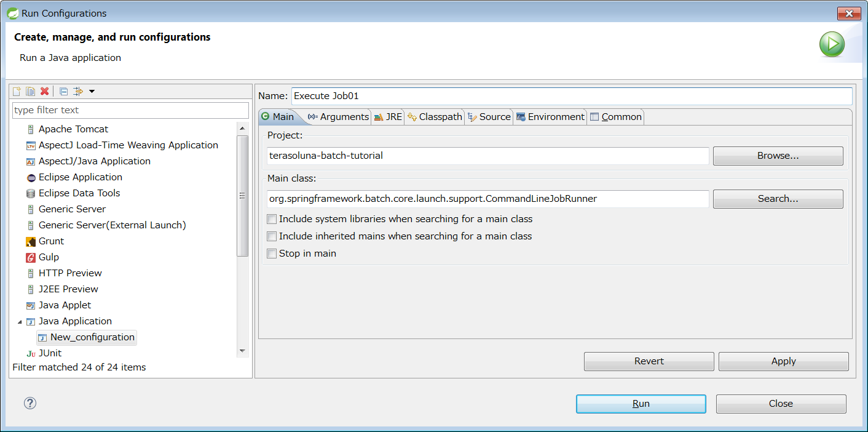Select Eclipse Application in the list
Image resolution: width=868 pixels, height=432 pixels.
pyautogui.click(x=80, y=177)
